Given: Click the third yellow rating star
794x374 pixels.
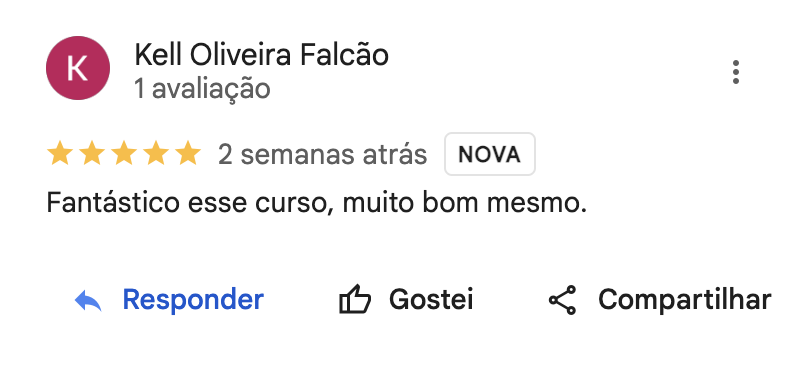Looking at the screenshot, I should coord(124,153).
